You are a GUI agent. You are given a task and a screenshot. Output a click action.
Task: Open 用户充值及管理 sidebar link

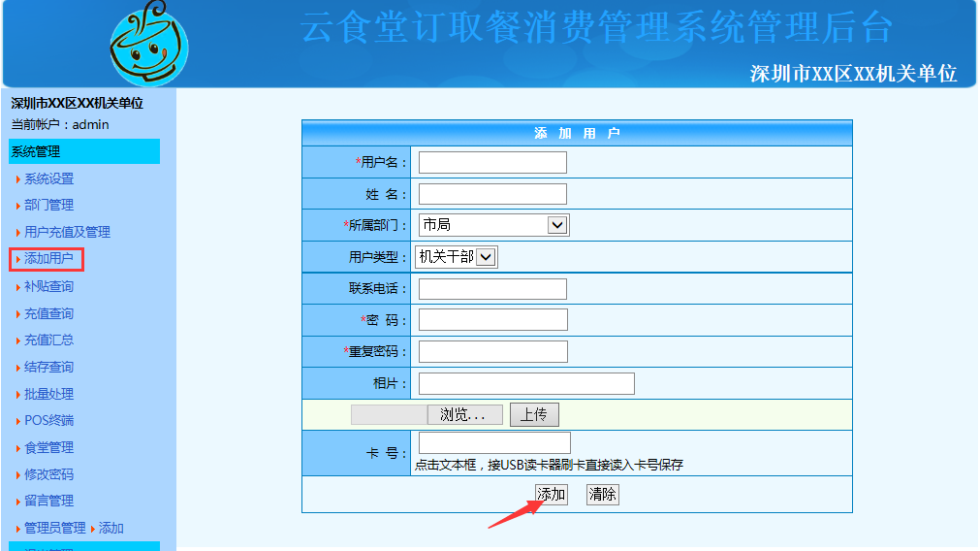[67, 233]
